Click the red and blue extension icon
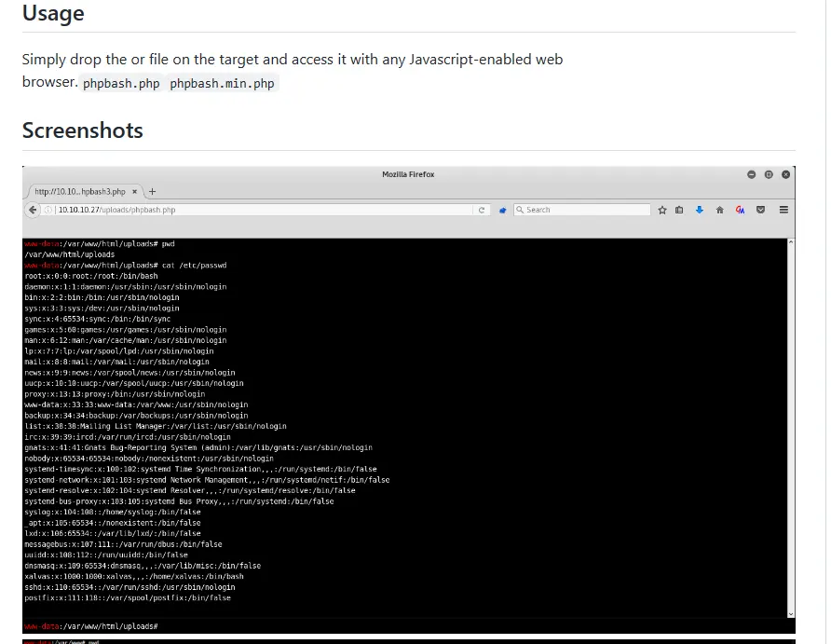This screenshot has height=644, width=831. tap(741, 210)
